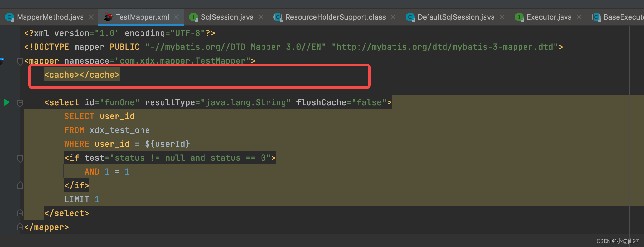Screen dimensions: 644x247
Task: Close the DefaultSqlSession.java tab
Action: click(x=502, y=17)
